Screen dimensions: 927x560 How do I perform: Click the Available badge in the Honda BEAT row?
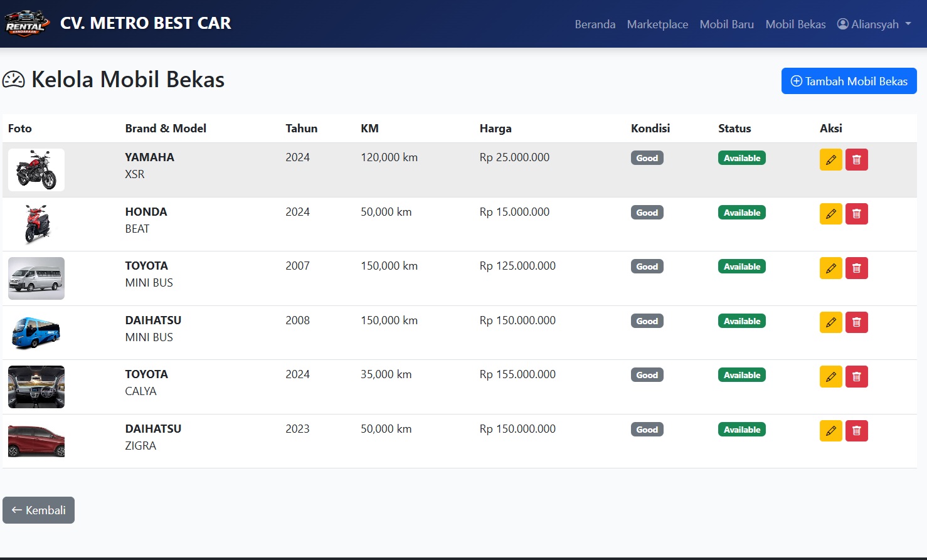[x=742, y=213]
